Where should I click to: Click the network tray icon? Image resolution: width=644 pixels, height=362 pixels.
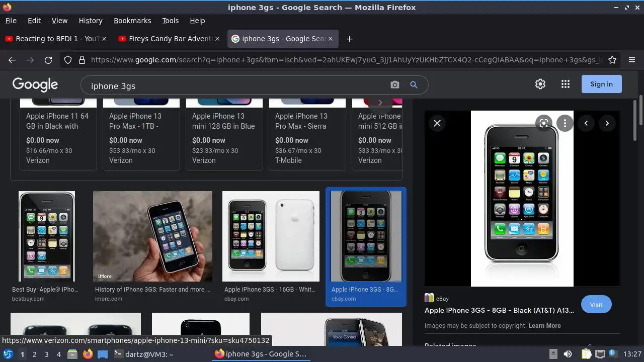pos(600,354)
